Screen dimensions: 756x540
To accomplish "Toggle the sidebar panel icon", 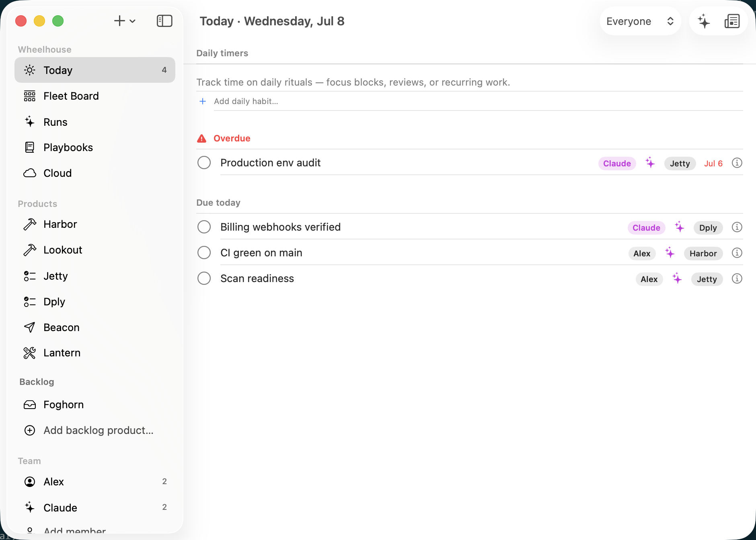I will click(164, 21).
